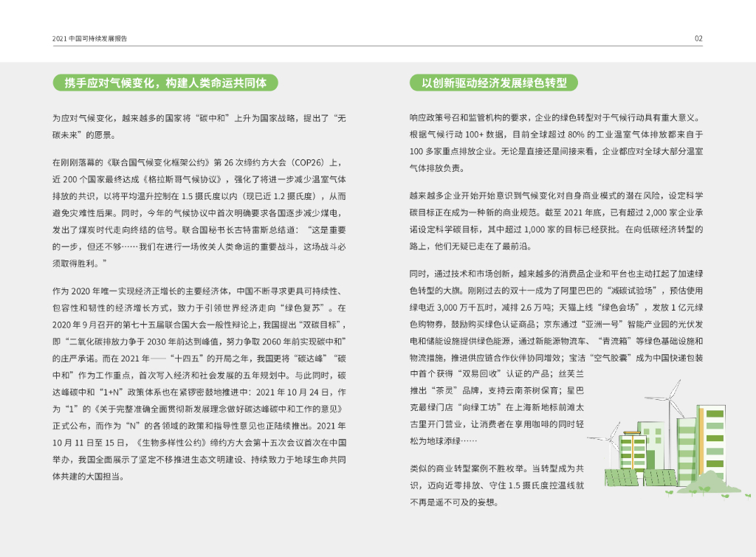Click the line starting 100 多家重点排放企业
Viewport: 756px width, 557px height.
(x=557, y=151)
